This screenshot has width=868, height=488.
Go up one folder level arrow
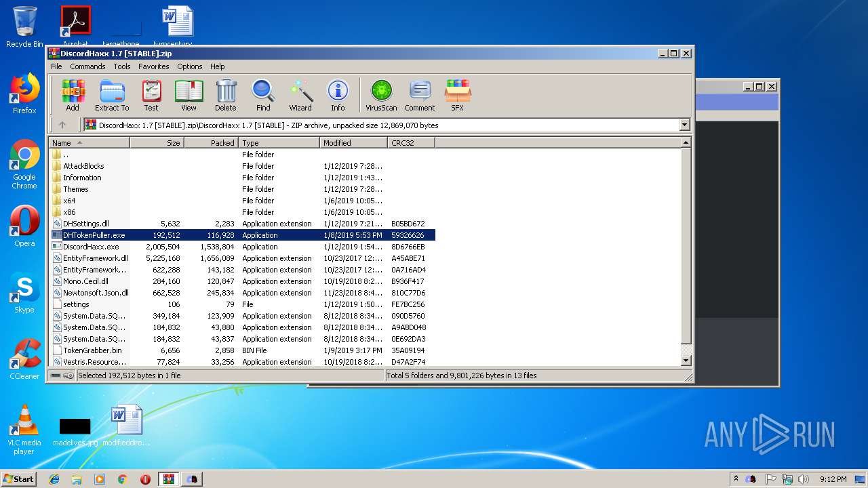pos(62,125)
